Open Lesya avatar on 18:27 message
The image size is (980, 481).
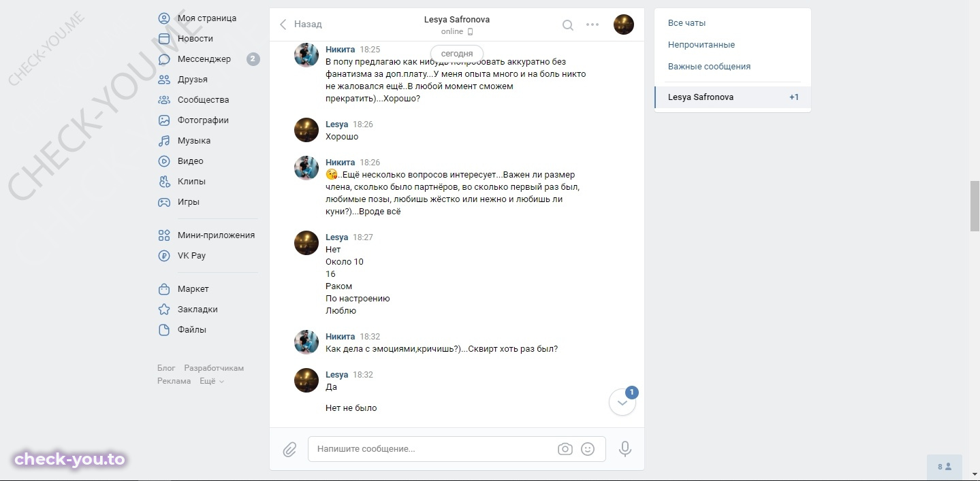[306, 243]
